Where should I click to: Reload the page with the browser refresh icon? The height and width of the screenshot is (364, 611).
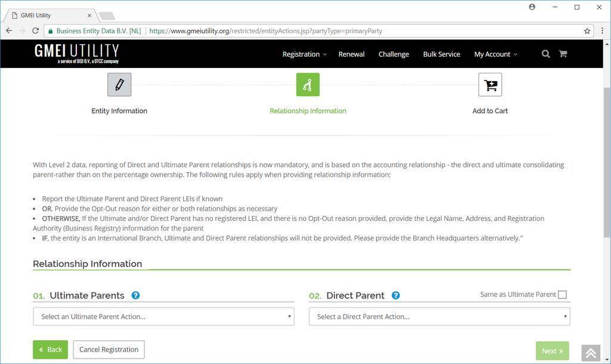point(35,31)
